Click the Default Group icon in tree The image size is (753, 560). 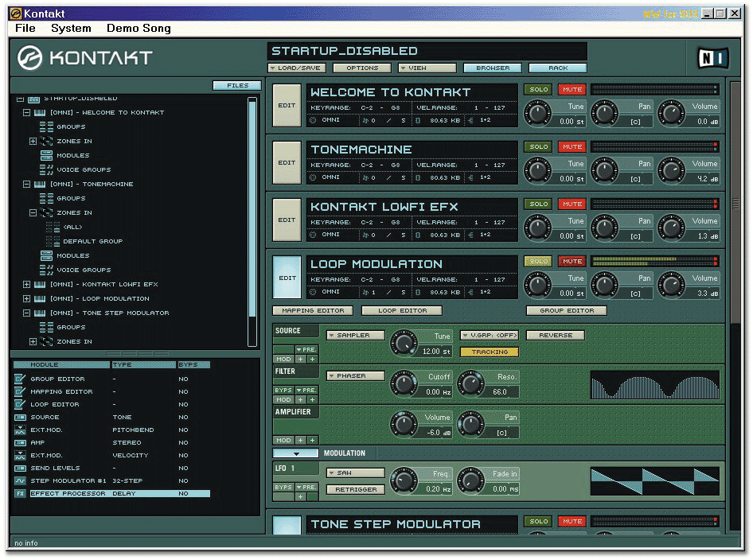tap(53, 242)
